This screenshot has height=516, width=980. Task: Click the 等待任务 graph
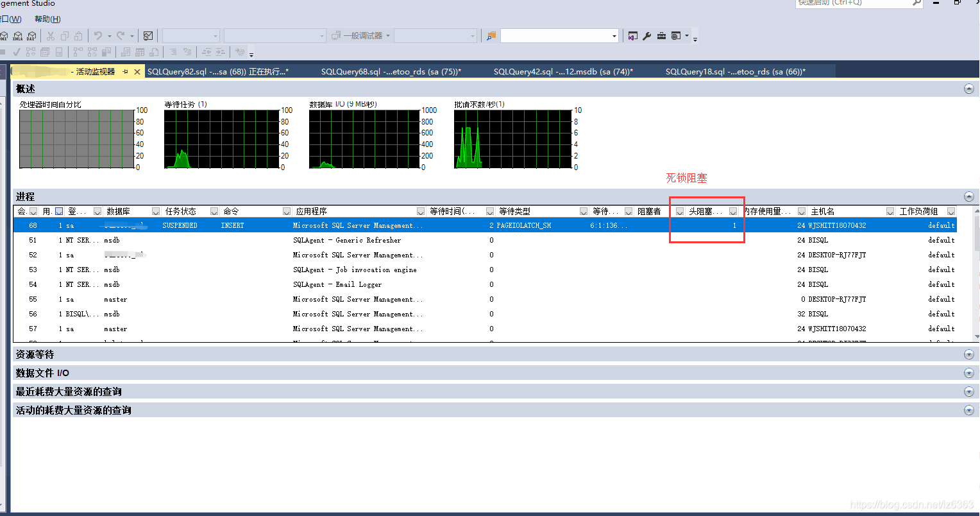(221, 139)
